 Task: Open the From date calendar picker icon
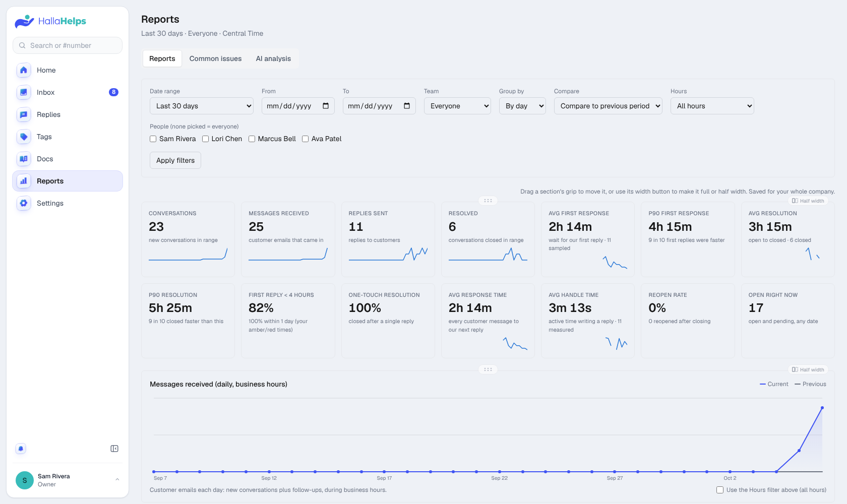[x=326, y=106]
